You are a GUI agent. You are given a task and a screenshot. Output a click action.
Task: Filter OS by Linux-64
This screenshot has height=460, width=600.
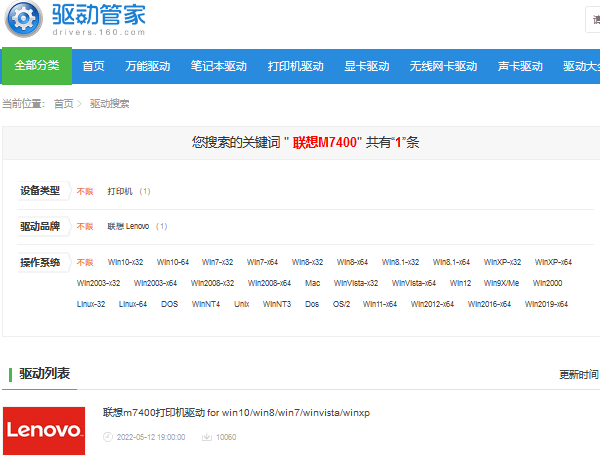[x=133, y=304]
